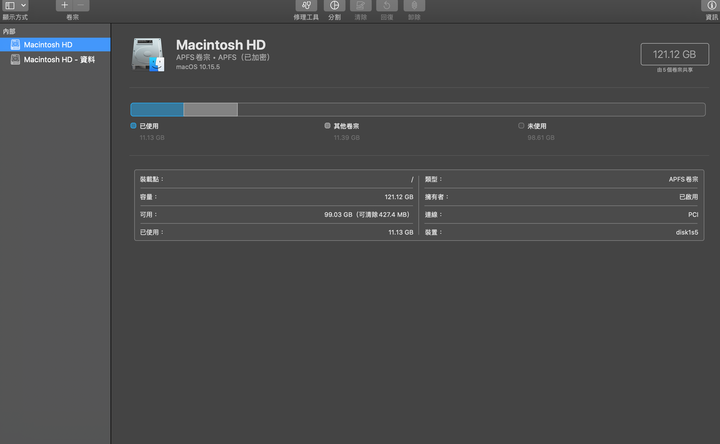Click the 擁有者 value 已啟用
This screenshot has width=720, height=444.
point(689,197)
